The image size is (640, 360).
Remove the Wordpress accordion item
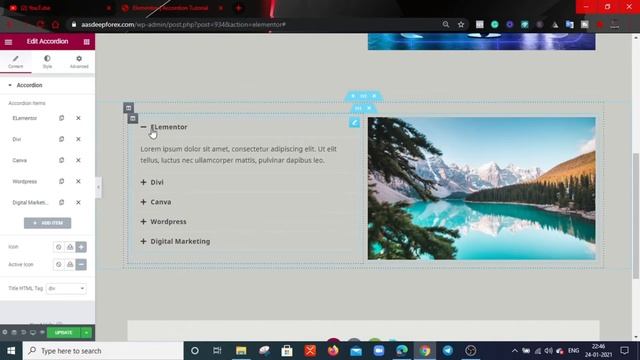[x=78, y=181]
